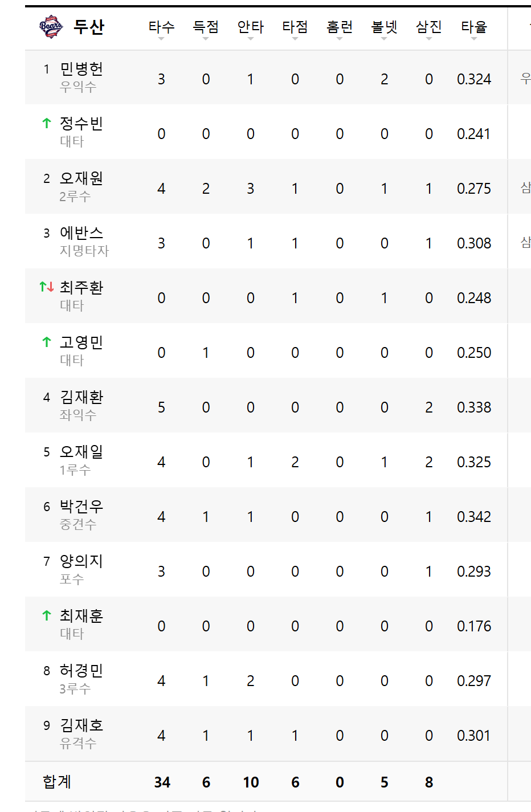This screenshot has height=812, width=531.
Task: Sort by 타수 column arrow
Action: [x=161, y=39]
